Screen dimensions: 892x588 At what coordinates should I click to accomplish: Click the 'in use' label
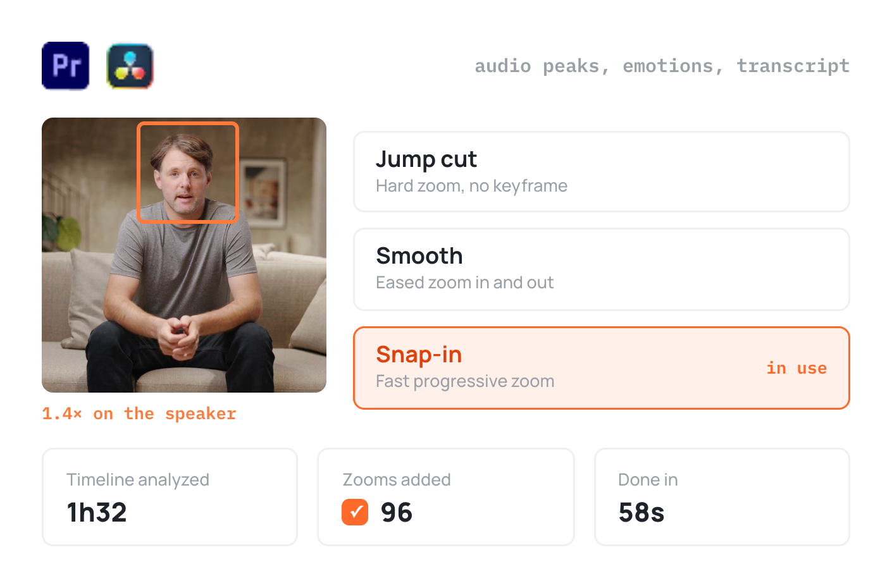tap(796, 368)
